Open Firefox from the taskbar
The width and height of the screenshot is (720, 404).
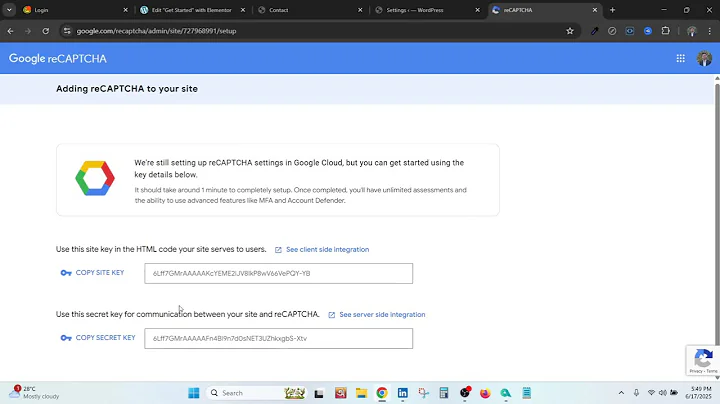click(485, 393)
